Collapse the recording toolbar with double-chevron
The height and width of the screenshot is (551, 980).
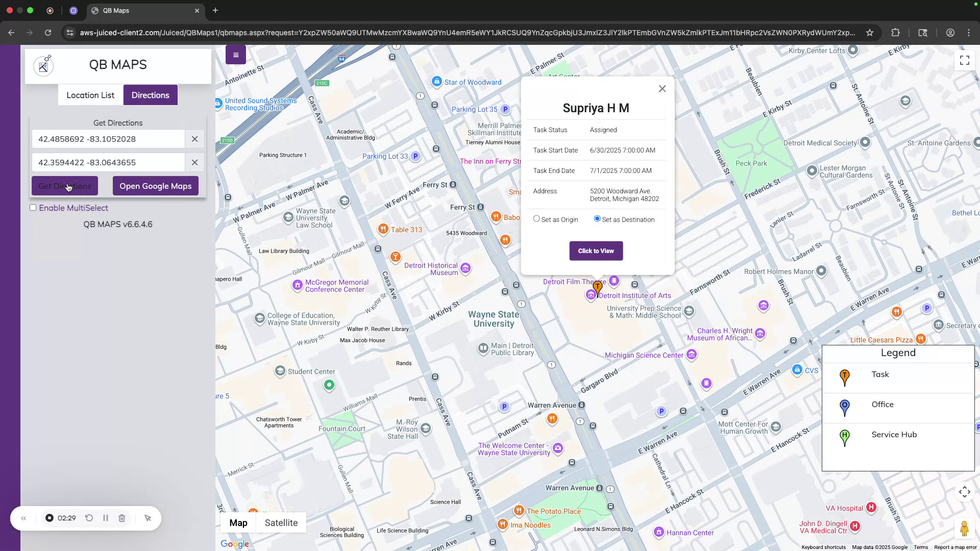[x=23, y=518]
